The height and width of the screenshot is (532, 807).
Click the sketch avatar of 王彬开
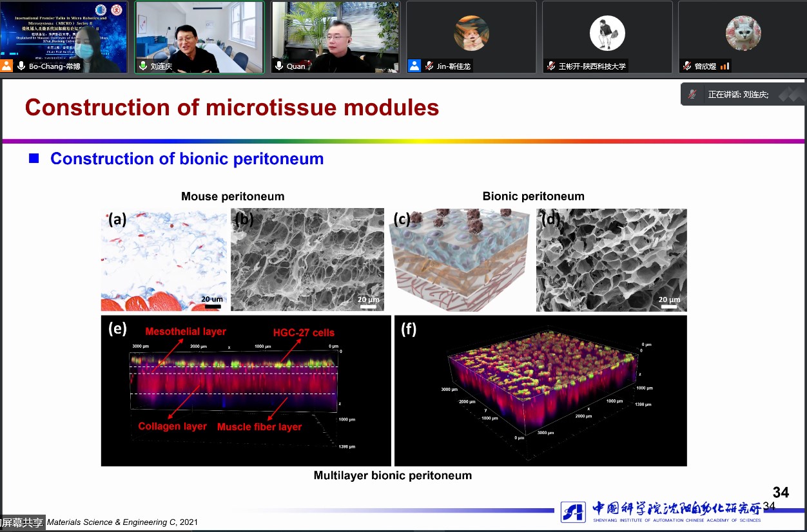point(607,33)
